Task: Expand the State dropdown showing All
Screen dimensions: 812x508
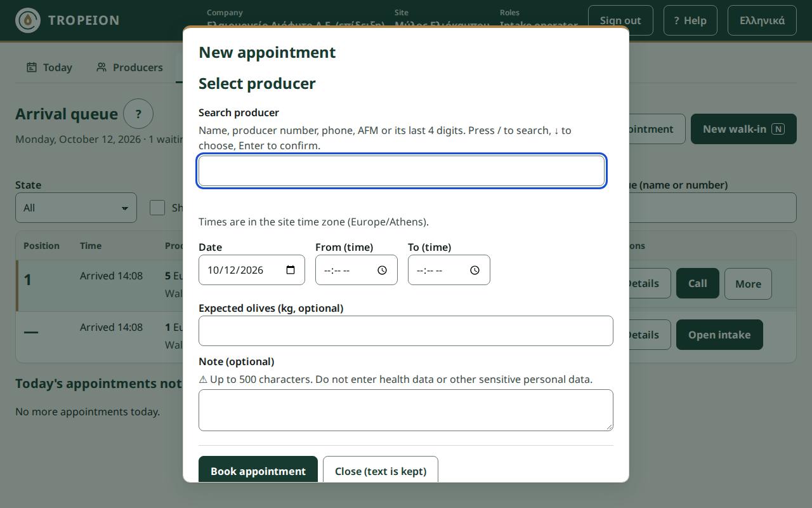Action: click(76, 208)
